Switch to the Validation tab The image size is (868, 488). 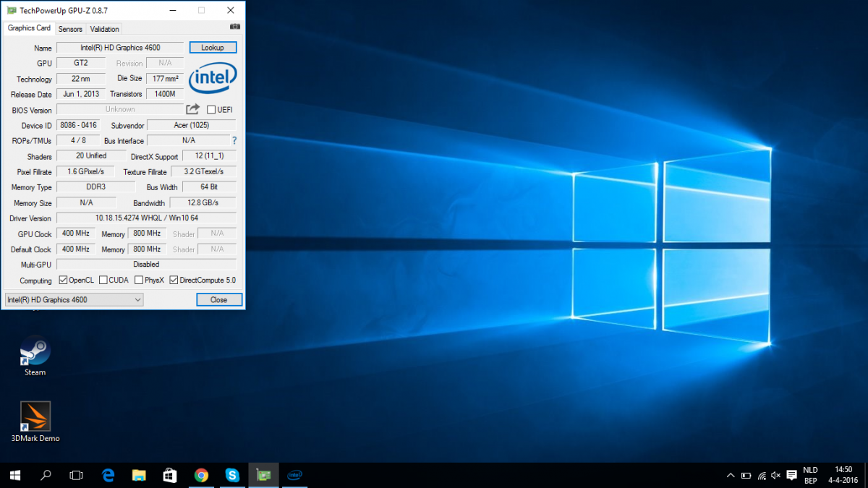pyautogui.click(x=105, y=29)
